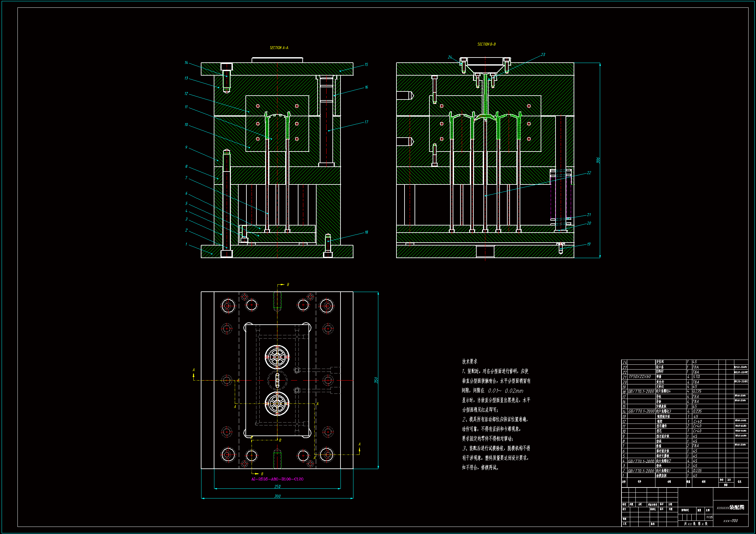Select part balloon number 18
Screen dimensions: 756x534
pos(366,232)
